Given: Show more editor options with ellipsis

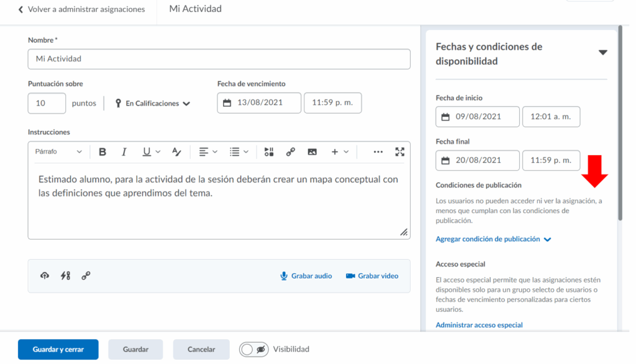Looking at the screenshot, I should point(378,152).
